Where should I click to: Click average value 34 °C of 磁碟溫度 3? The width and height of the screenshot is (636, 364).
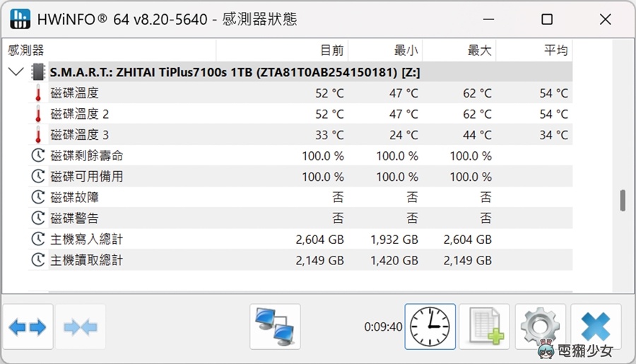[x=553, y=135]
